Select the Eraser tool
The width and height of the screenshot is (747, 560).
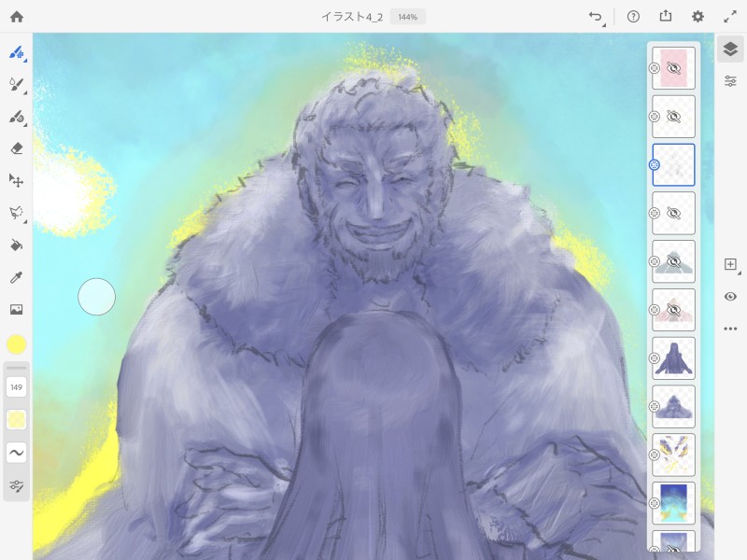pyautogui.click(x=17, y=148)
